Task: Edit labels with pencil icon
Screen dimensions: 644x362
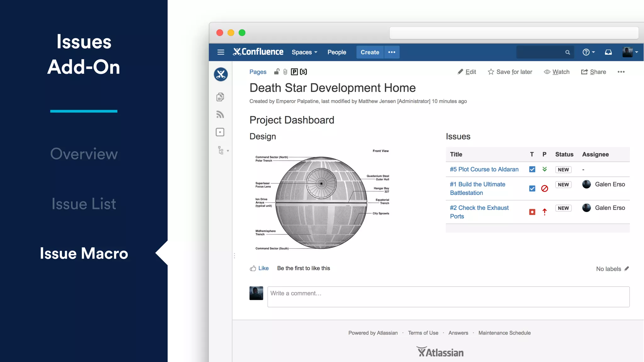Action: 626,269
